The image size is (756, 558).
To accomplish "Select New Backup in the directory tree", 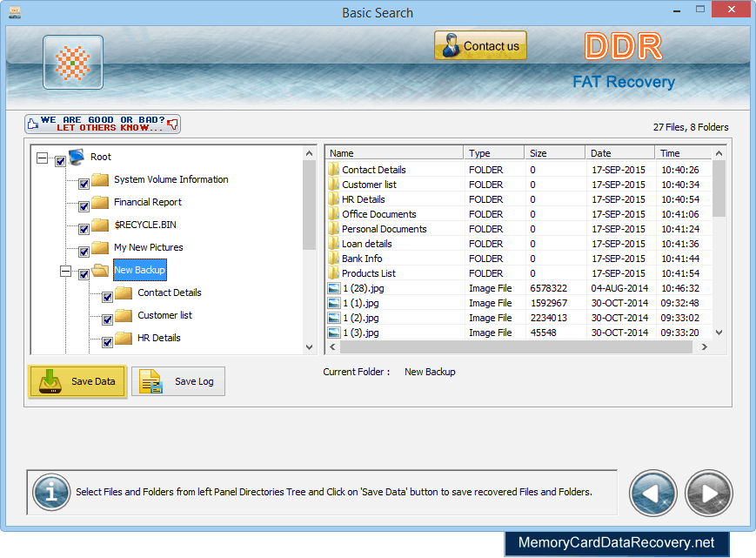I will tap(140, 270).
